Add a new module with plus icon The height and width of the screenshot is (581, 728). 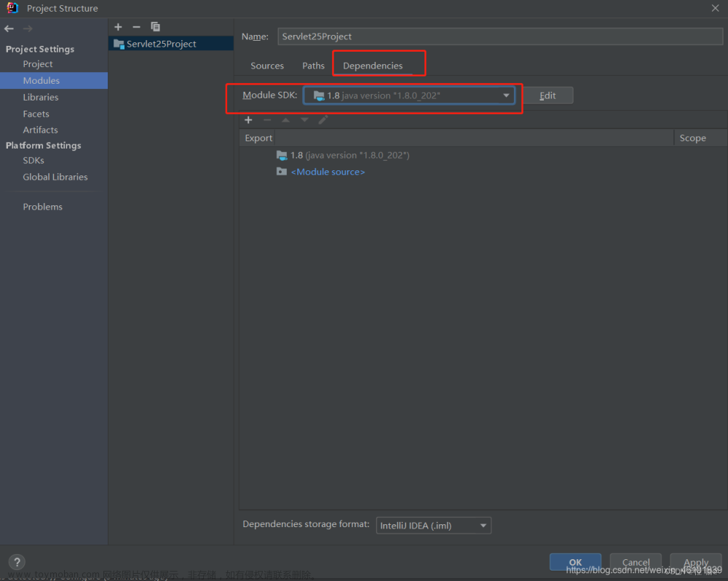[118, 27]
